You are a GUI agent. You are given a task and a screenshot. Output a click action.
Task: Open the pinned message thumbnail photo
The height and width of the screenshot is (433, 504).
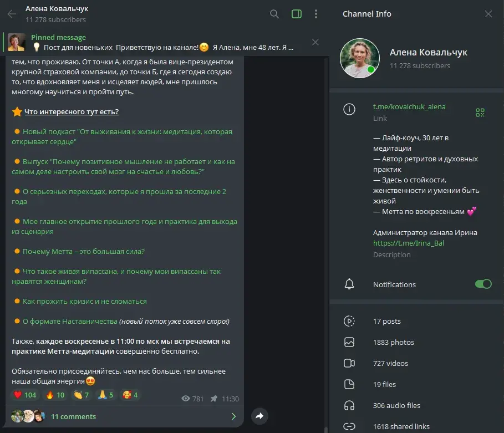(17, 42)
